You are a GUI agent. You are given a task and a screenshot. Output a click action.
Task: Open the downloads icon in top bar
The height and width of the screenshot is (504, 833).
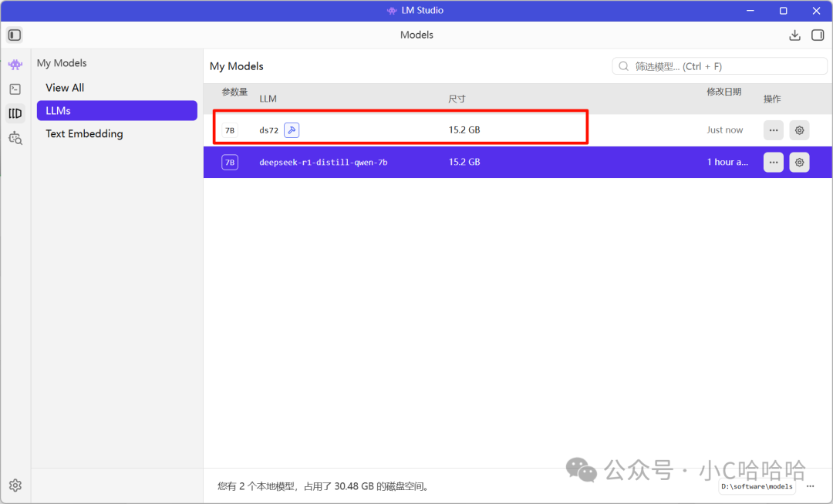(794, 35)
